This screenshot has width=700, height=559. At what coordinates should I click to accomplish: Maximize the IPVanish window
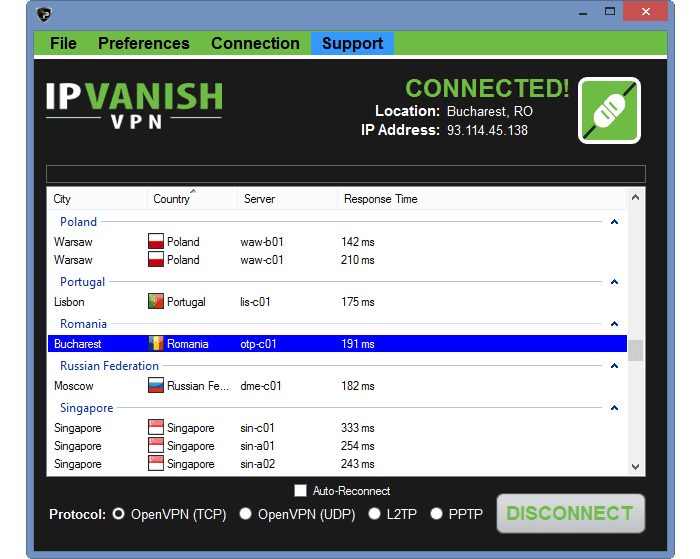click(610, 12)
